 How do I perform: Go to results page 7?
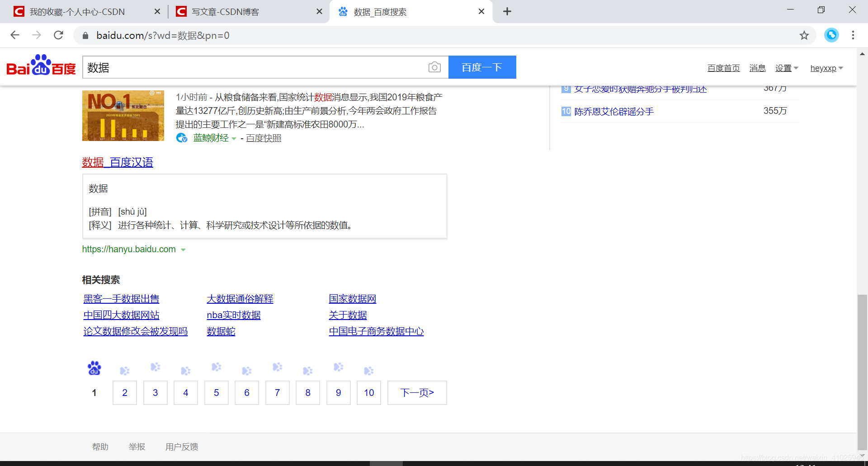point(278,393)
